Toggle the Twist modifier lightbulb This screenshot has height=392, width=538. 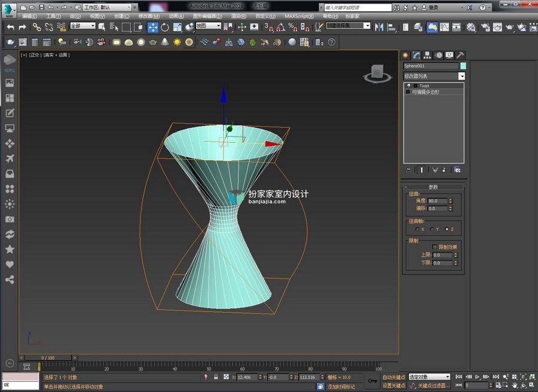click(409, 85)
